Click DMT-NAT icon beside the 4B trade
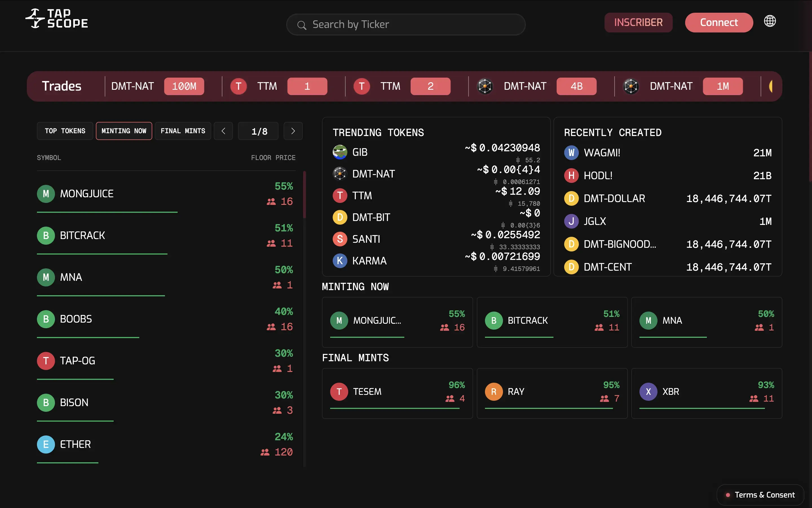 pyautogui.click(x=485, y=86)
